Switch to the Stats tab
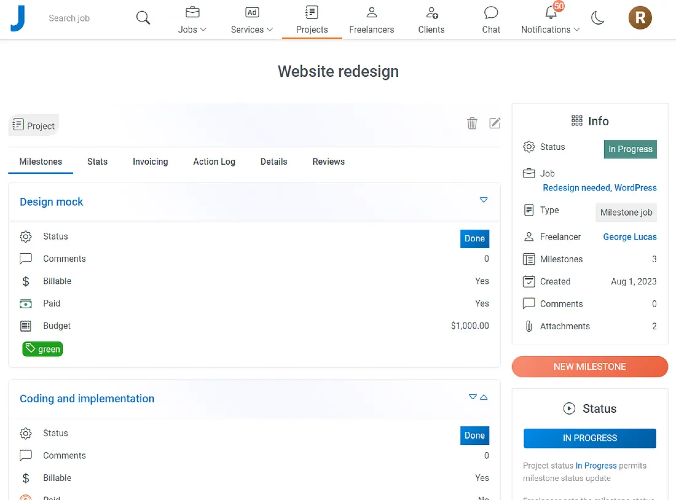This screenshot has height=500, width=676. click(97, 162)
